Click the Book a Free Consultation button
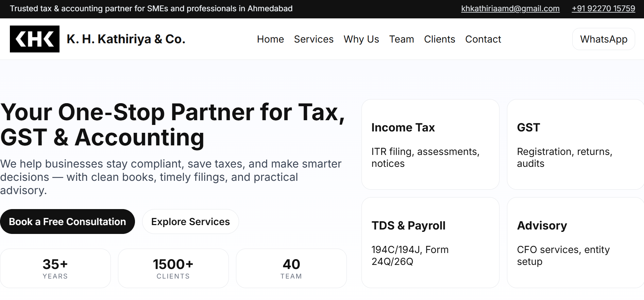The image size is (644, 300). pos(67,222)
